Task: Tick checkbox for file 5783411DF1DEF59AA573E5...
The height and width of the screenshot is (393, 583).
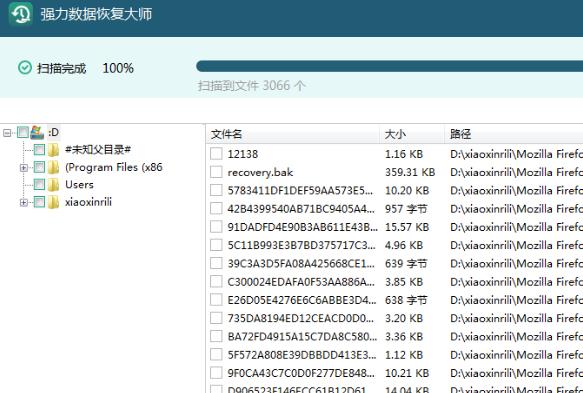Action: [216, 190]
